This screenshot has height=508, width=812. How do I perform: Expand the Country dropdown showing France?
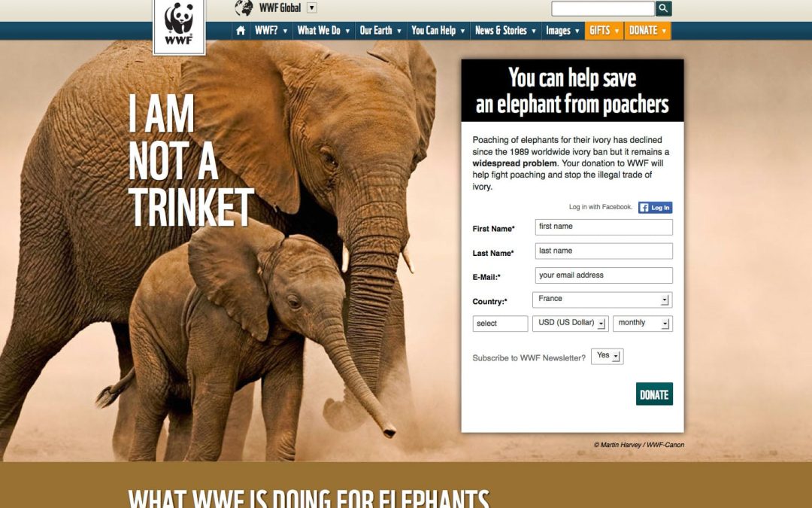(x=602, y=300)
